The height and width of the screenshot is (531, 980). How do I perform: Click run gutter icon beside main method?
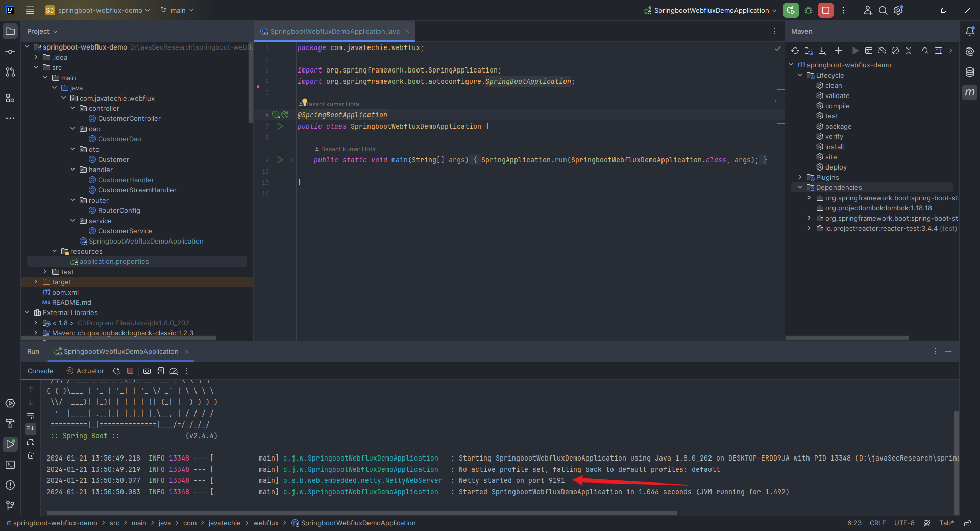(x=279, y=160)
